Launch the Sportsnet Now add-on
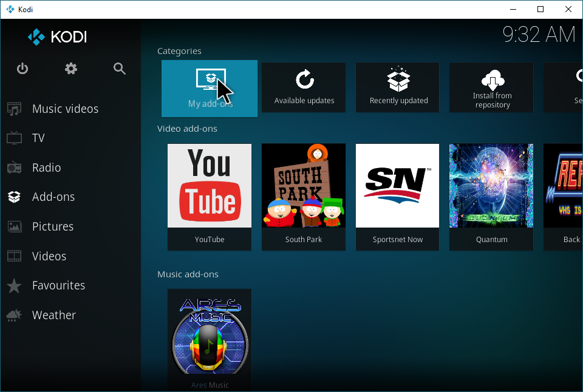Screen dimensions: 583x392 398,197
